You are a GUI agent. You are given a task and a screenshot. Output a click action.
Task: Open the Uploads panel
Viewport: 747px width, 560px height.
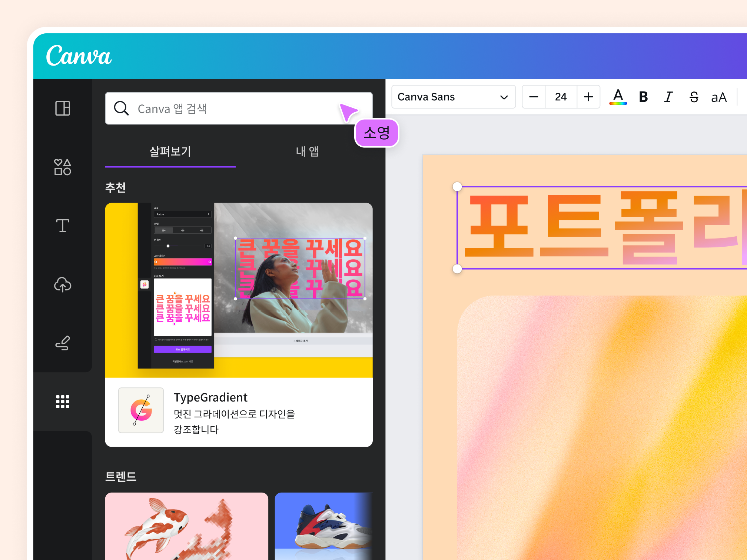63,285
